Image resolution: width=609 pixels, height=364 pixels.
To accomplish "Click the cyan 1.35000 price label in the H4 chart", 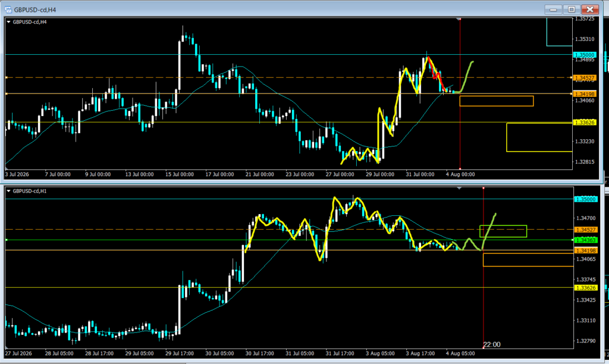I will click(x=585, y=55).
